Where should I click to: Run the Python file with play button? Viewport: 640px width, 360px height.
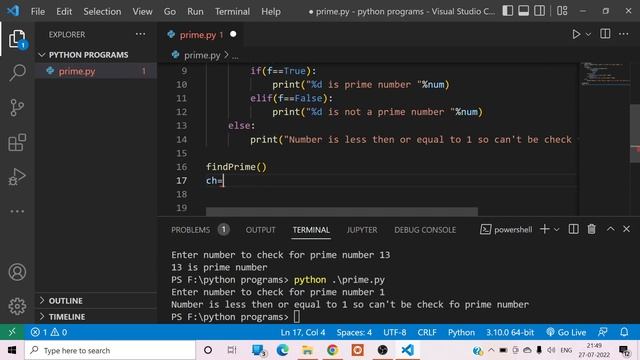pyautogui.click(x=576, y=34)
